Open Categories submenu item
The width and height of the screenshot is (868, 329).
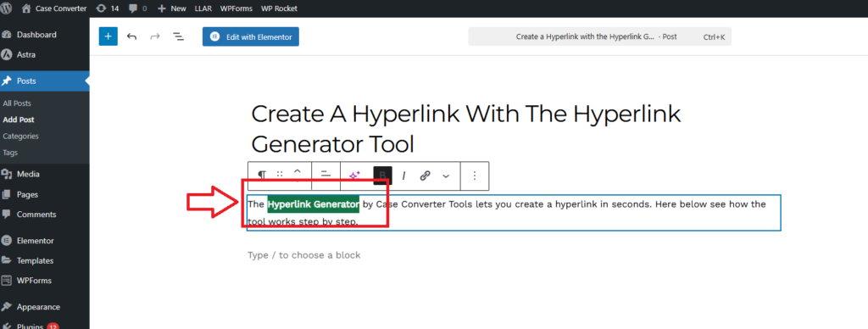coord(20,136)
